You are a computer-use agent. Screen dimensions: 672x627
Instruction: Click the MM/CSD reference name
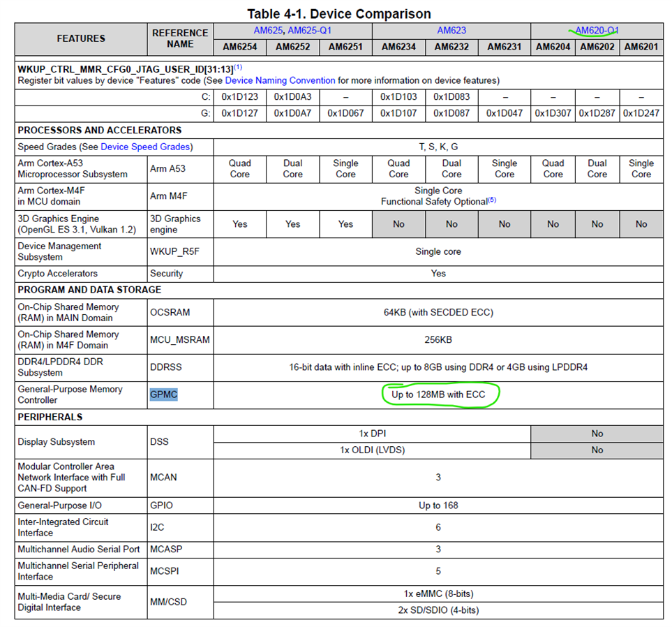(168, 602)
